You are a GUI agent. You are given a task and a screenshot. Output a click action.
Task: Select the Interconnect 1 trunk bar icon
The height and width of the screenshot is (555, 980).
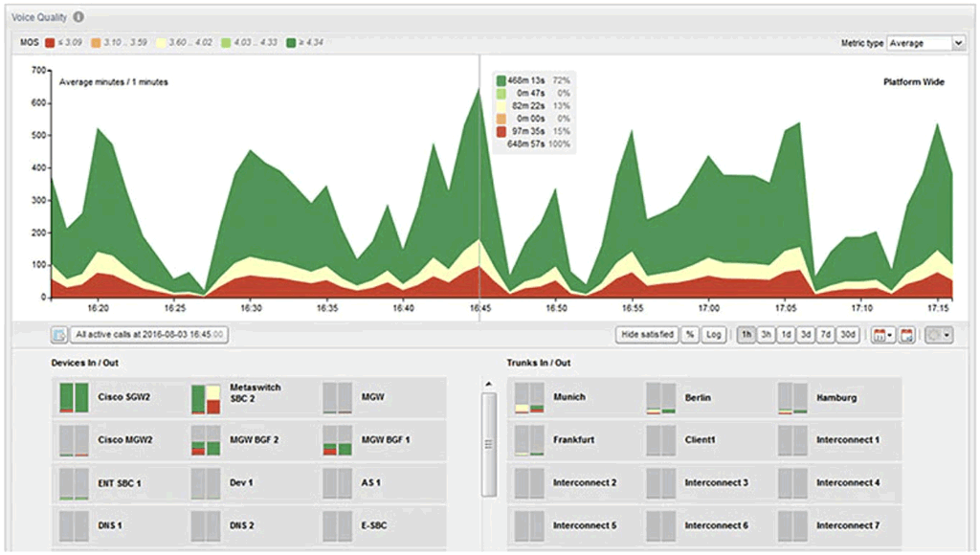[793, 440]
